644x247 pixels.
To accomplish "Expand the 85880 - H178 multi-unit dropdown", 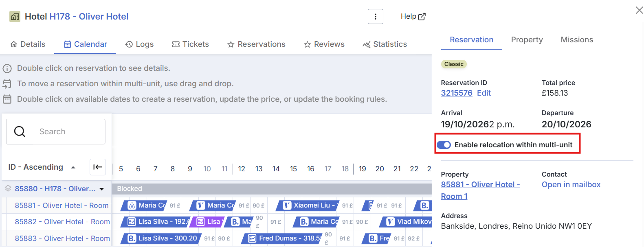I will (101, 189).
